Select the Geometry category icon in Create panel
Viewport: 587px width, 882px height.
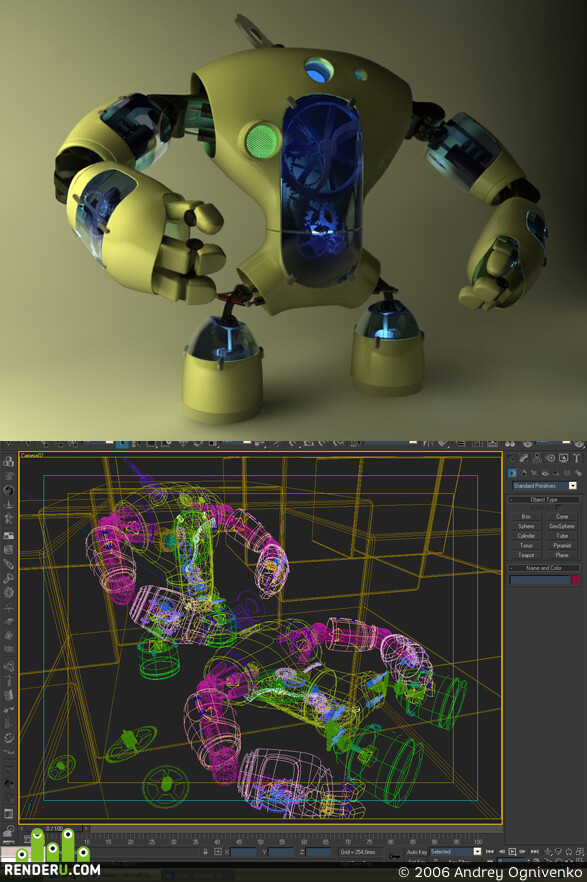coord(512,473)
